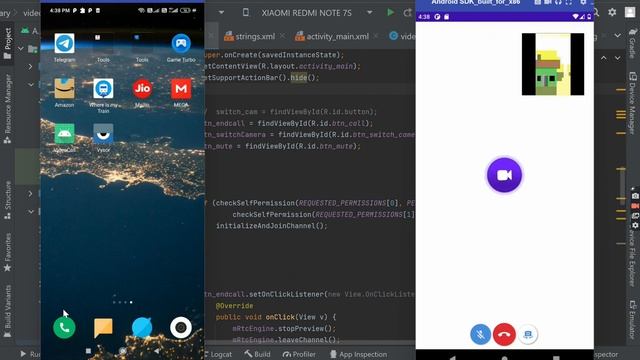This screenshot has height=360, width=640.
Task: Open the user account avatar
Action: pyautogui.click(x=630, y=12)
